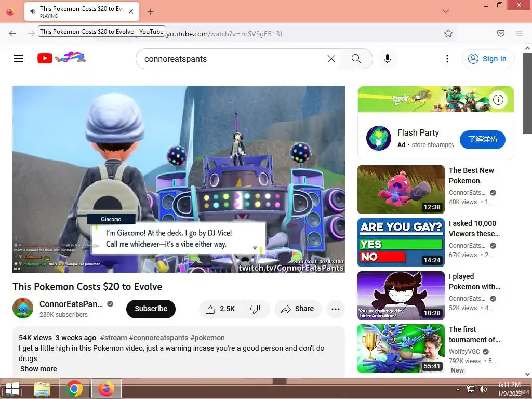Click the Share button
The height and width of the screenshot is (399, 532).
(x=298, y=309)
